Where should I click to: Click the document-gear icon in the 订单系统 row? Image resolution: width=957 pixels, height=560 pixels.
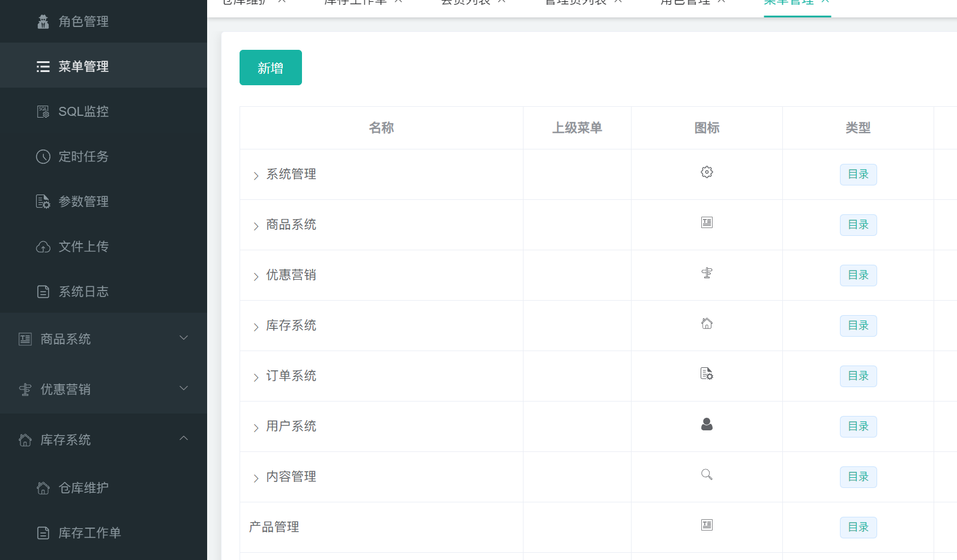pyautogui.click(x=707, y=374)
